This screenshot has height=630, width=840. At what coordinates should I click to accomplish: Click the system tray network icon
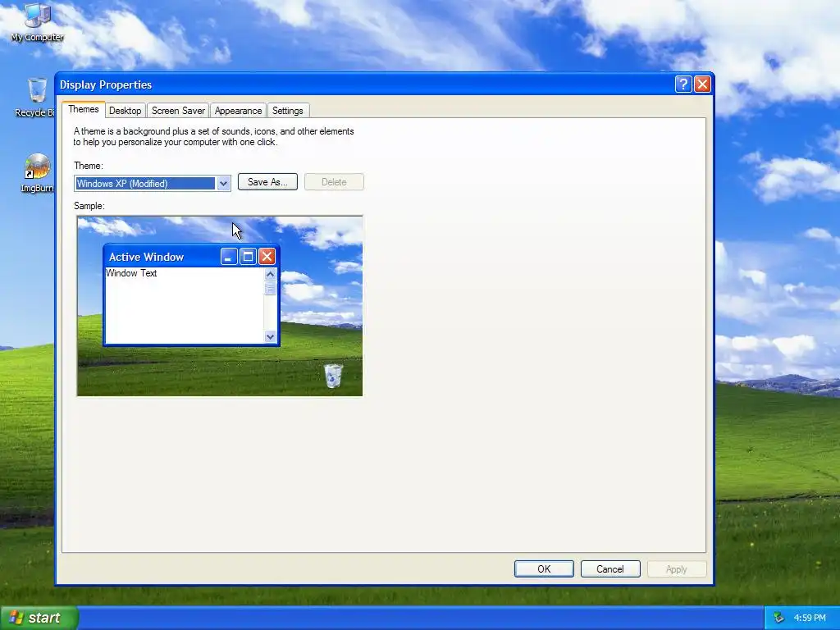[779, 618]
